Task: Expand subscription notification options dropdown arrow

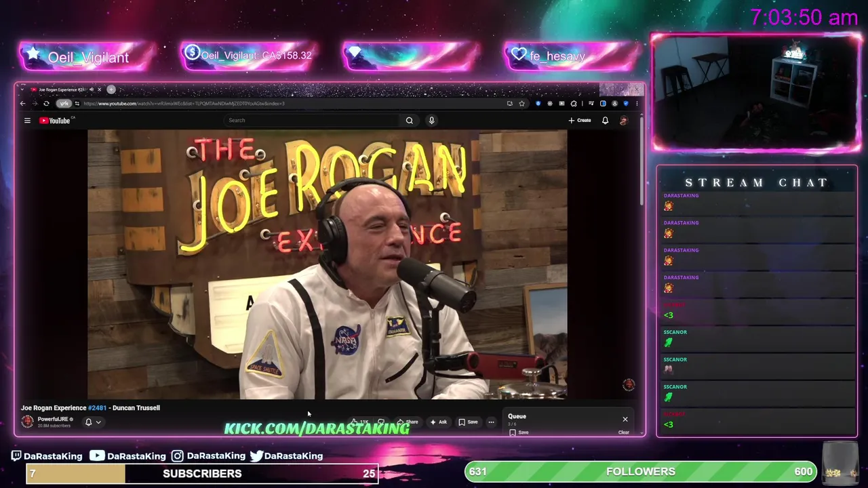Action: (x=98, y=422)
